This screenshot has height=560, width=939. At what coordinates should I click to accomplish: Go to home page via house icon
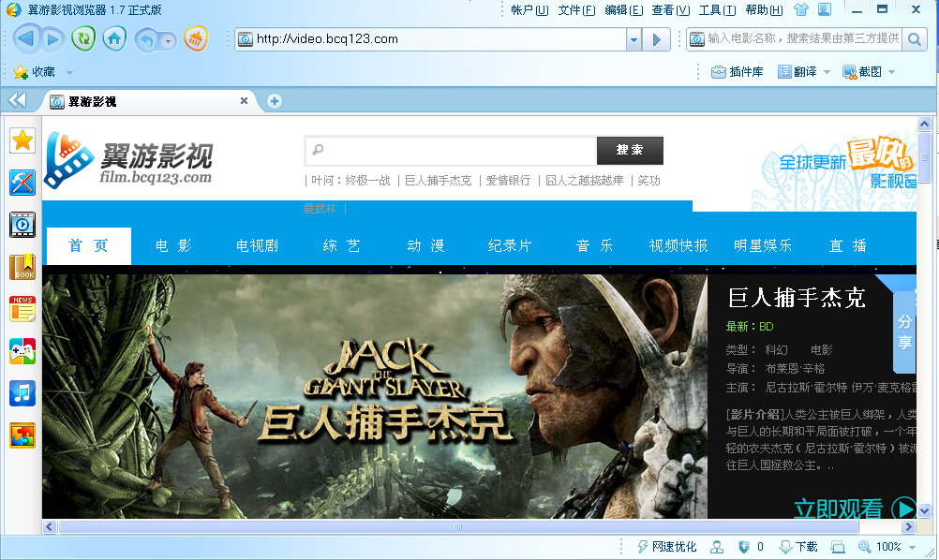click(x=114, y=39)
